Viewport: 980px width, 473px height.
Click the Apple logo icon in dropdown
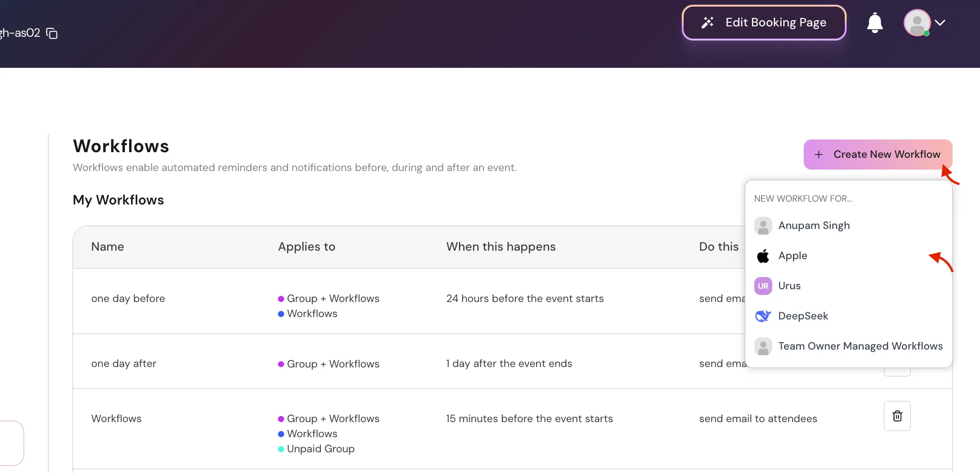[x=763, y=256]
